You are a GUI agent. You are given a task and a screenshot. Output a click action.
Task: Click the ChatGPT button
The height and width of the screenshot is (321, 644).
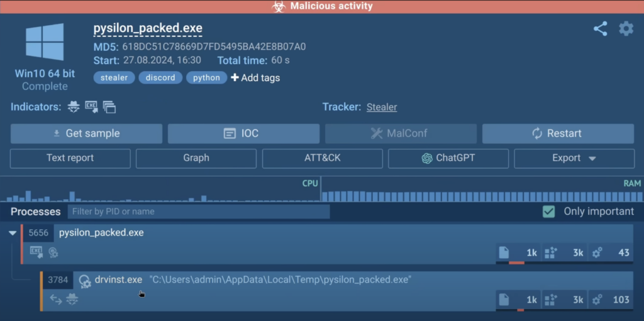click(448, 158)
